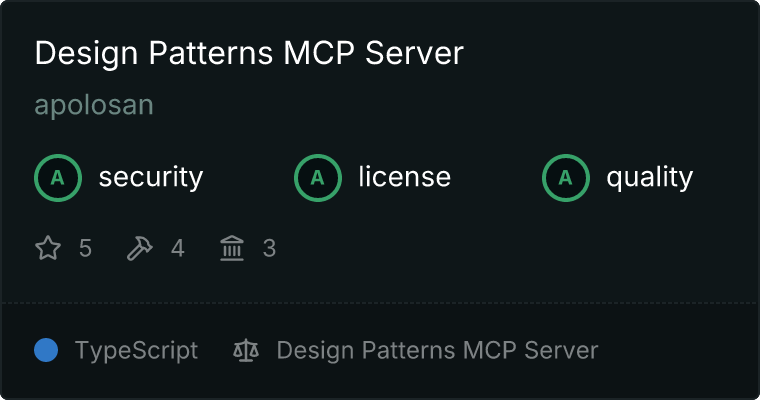Click the count number 3 beside bank icon

[269, 248]
